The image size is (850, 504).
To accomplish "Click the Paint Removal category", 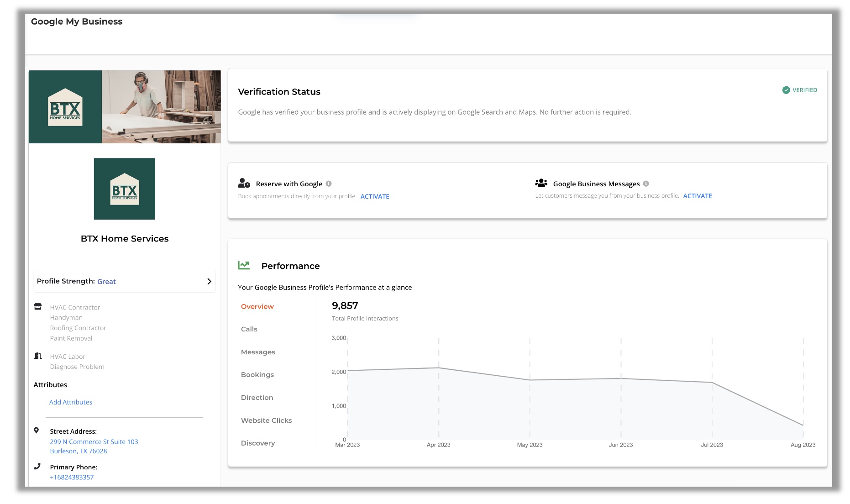I will tap(71, 338).
